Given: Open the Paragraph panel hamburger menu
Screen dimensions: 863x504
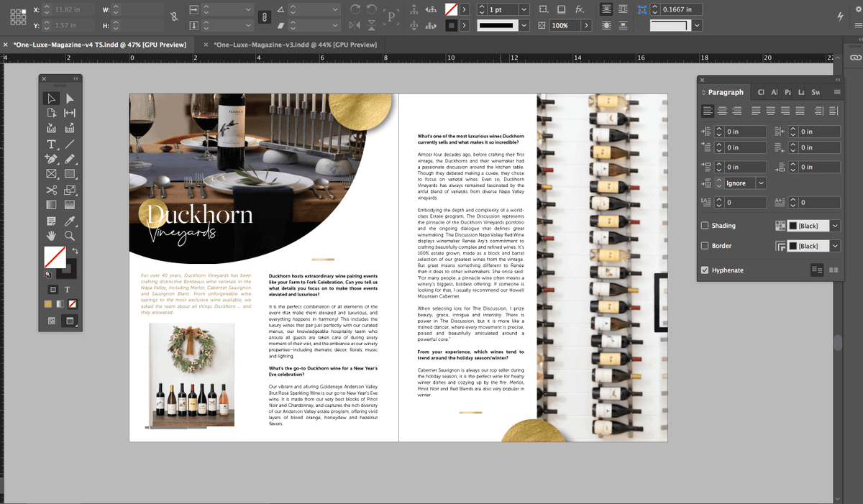Looking at the screenshot, I should point(837,92).
